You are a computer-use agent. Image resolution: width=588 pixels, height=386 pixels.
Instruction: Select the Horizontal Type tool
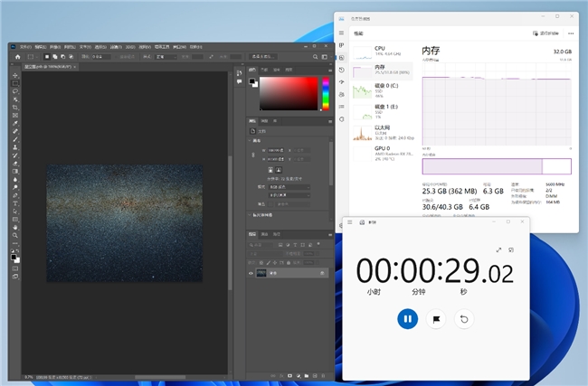click(x=15, y=203)
